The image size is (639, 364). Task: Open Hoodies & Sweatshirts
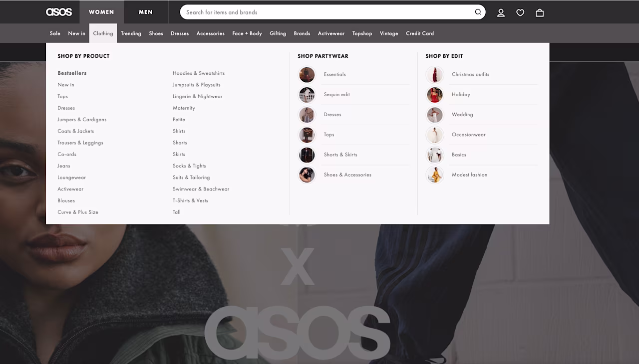click(199, 73)
